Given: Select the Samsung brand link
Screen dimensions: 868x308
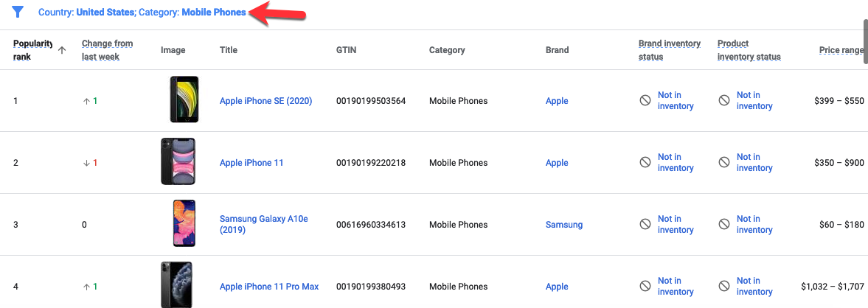Looking at the screenshot, I should click(564, 225).
